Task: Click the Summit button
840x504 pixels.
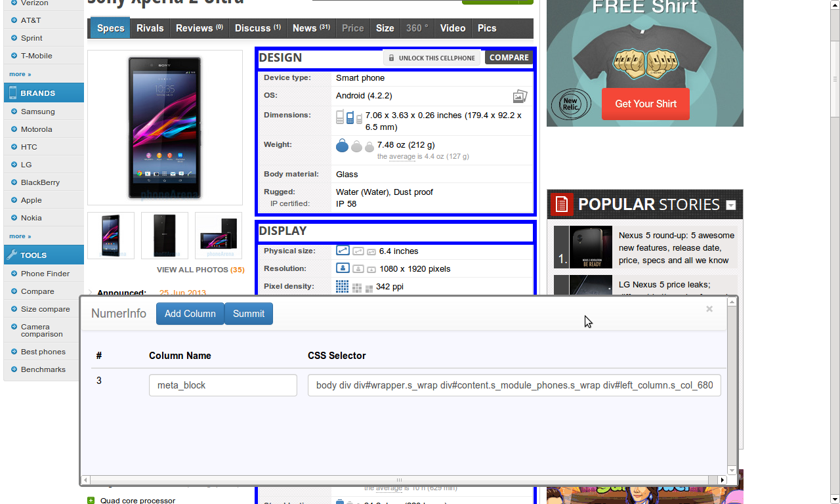Action: (249, 314)
